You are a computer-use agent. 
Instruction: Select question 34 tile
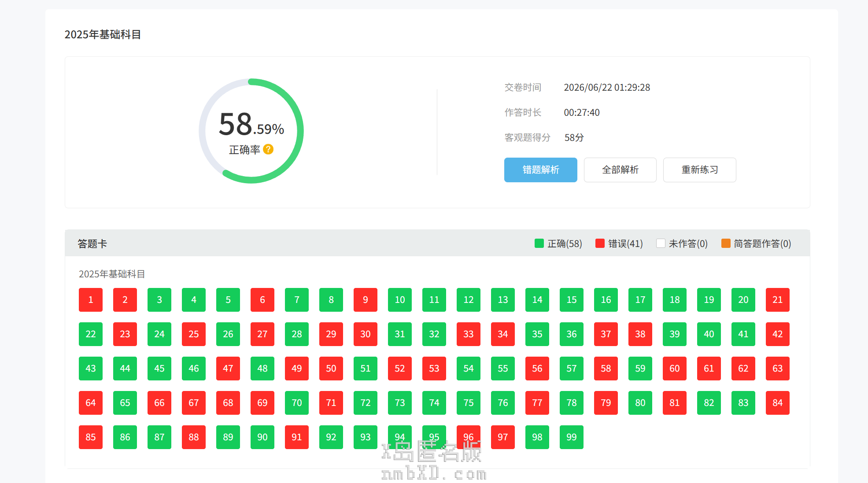[503, 334]
